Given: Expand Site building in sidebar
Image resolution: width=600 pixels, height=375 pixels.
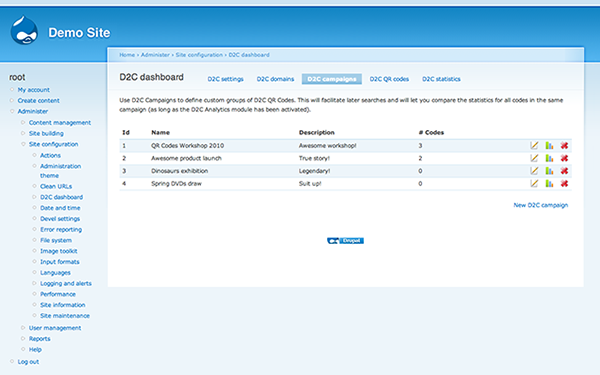Looking at the screenshot, I should (46, 134).
